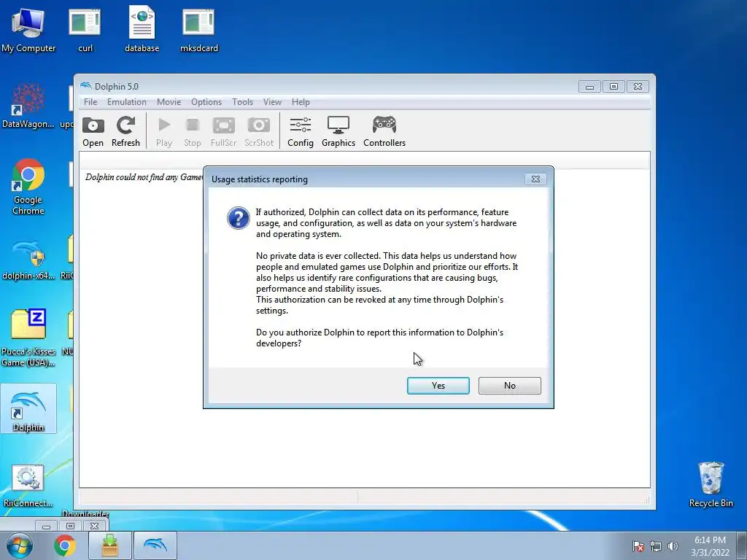Open the Movie menu
Image resolution: width=747 pixels, height=560 pixels.
pos(169,102)
